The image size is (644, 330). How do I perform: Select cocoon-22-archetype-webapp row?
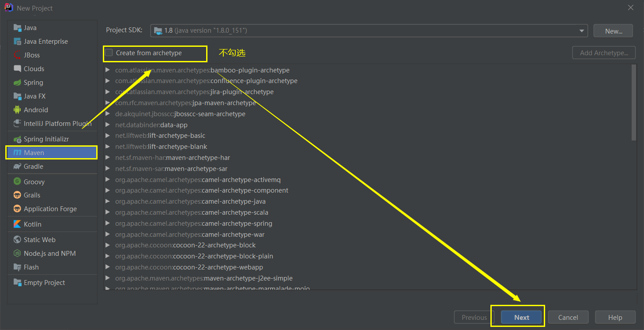(x=367, y=267)
